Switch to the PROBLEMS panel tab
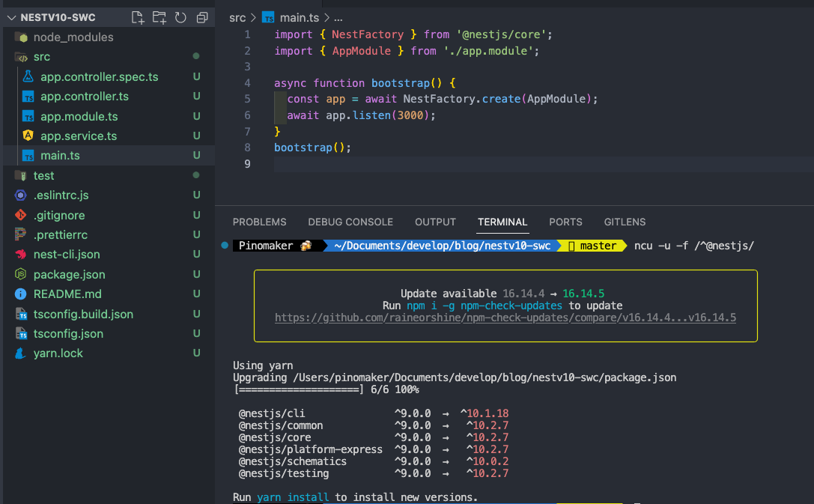Image resolution: width=814 pixels, height=504 pixels. pos(260,222)
